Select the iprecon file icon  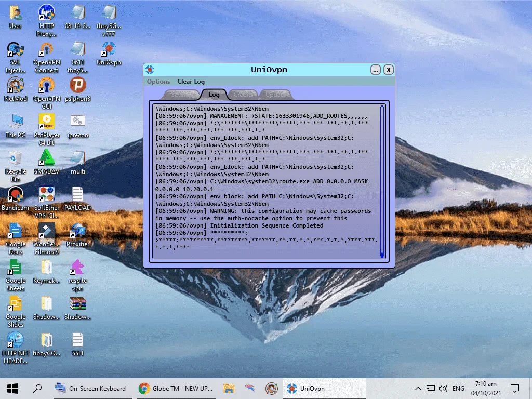point(78,126)
